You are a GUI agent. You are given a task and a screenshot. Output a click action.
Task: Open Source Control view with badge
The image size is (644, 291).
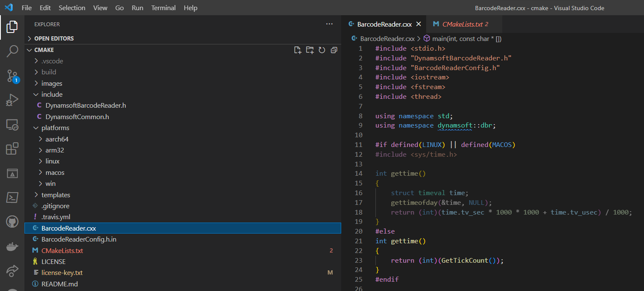12,76
